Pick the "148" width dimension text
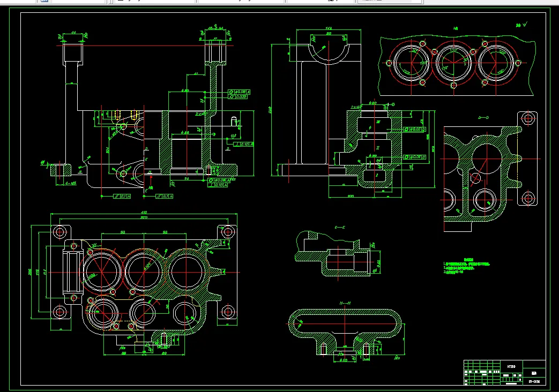 coord(329,28)
